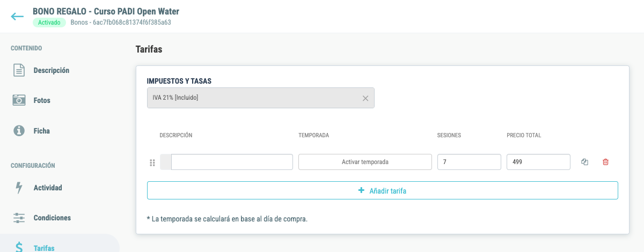Click the Fotos camera icon
This screenshot has width=644, height=252.
click(x=19, y=100)
